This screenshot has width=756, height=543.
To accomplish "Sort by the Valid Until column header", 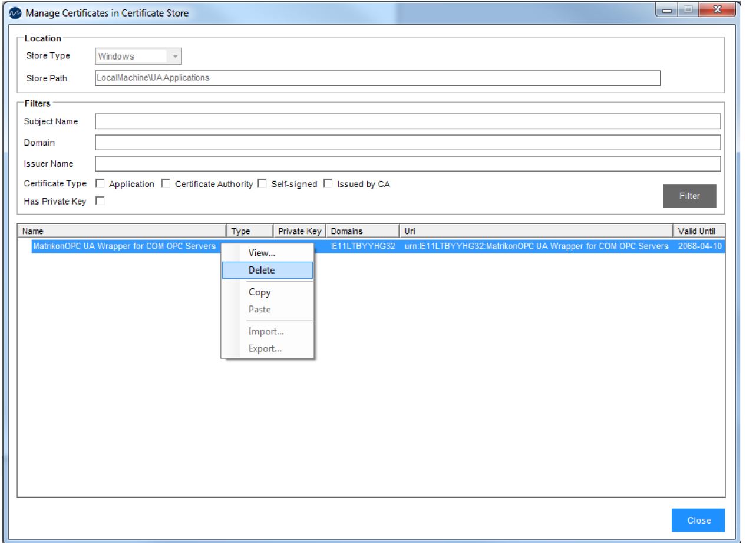I will point(698,231).
